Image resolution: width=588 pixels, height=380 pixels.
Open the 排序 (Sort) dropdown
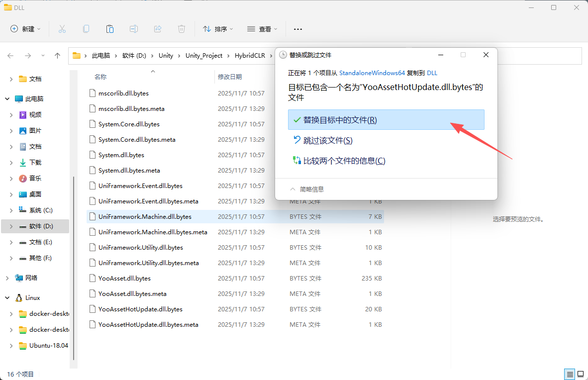[218, 29]
